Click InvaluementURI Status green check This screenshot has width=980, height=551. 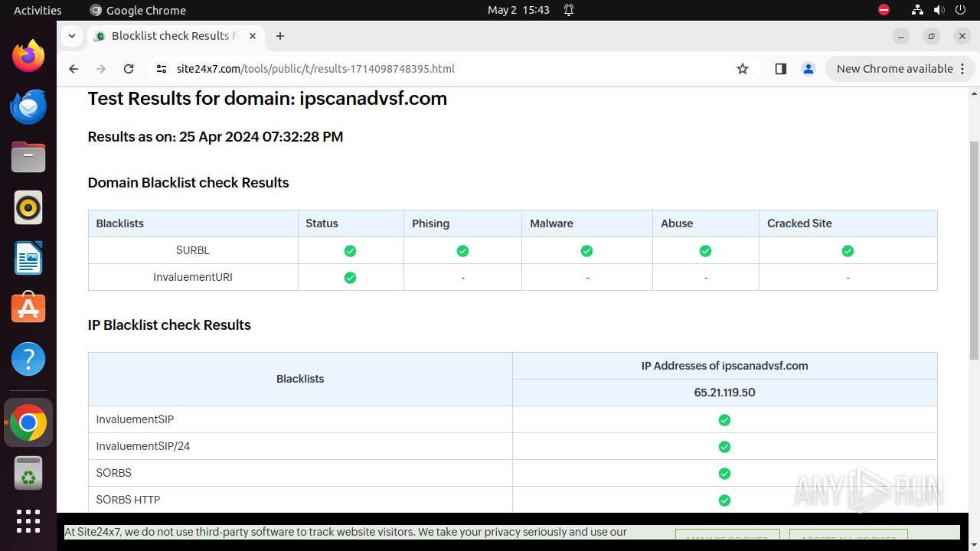pos(350,278)
